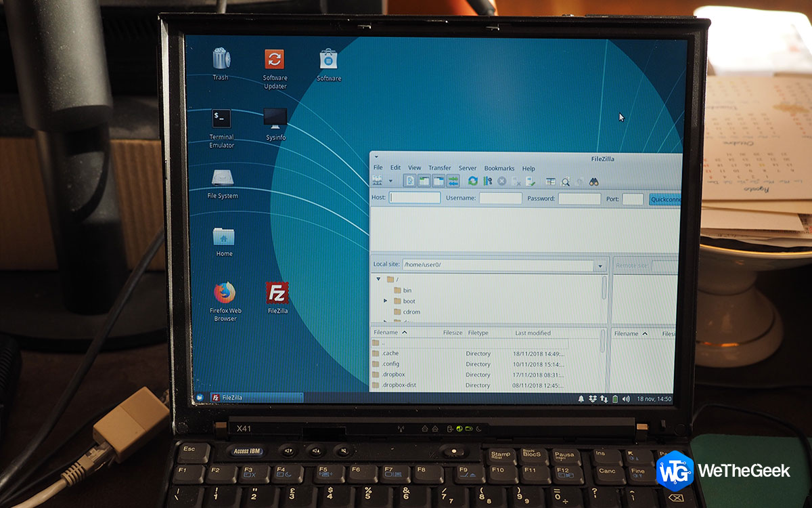Open the Server menu

pyautogui.click(x=468, y=168)
